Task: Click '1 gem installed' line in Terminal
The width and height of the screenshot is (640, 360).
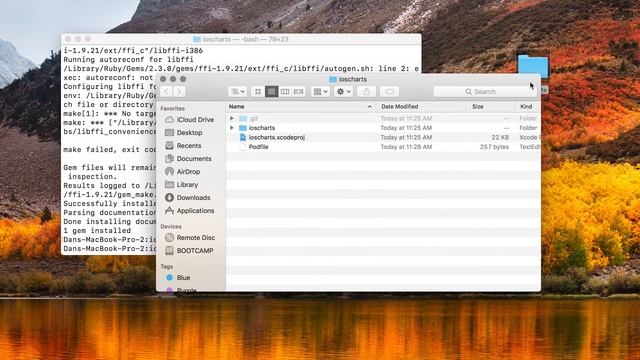Action: click(97, 231)
